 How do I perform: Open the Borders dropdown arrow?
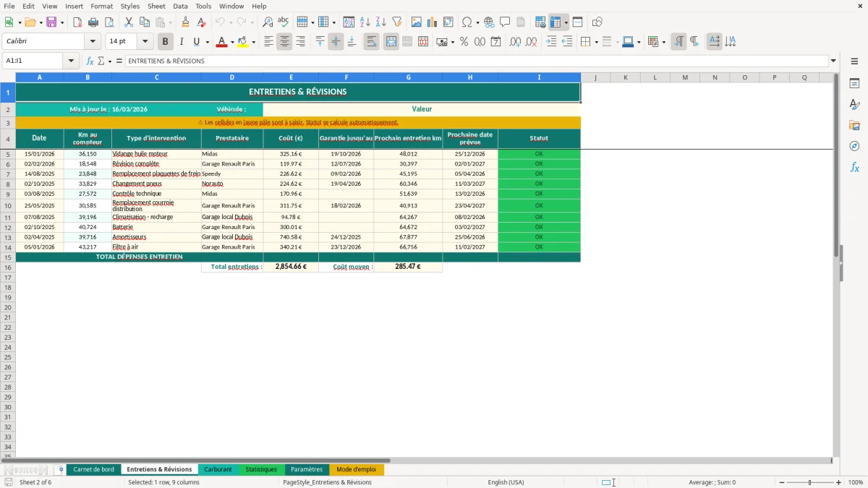[x=597, y=42]
